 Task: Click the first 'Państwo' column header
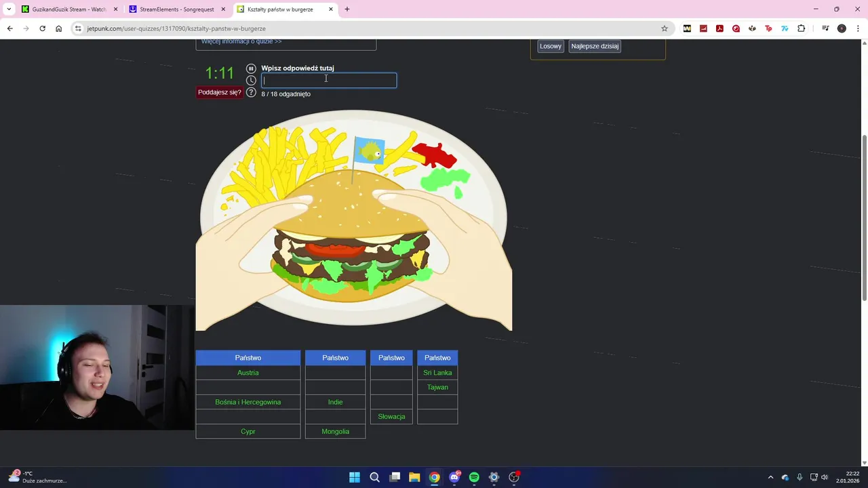(248, 358)
